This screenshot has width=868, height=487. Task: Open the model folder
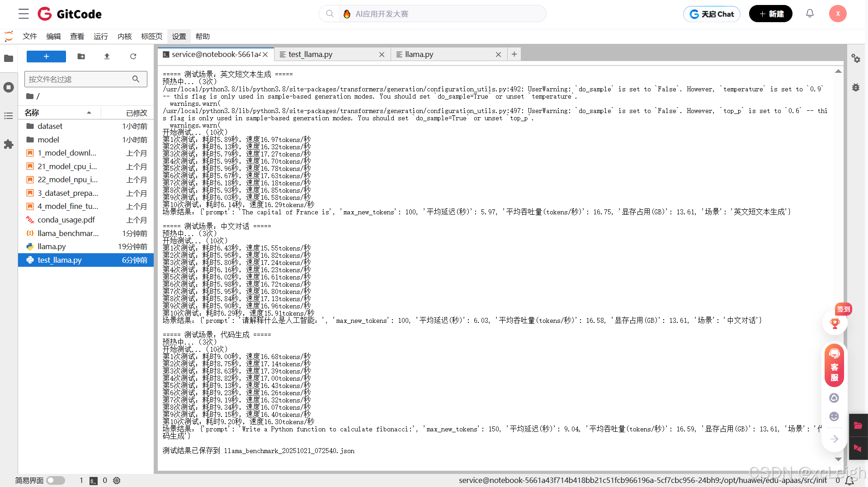86,140
